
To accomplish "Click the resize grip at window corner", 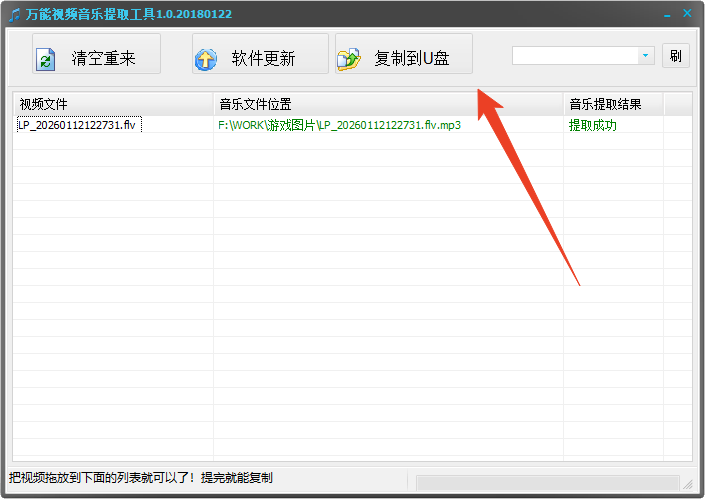I will point(688,483).
